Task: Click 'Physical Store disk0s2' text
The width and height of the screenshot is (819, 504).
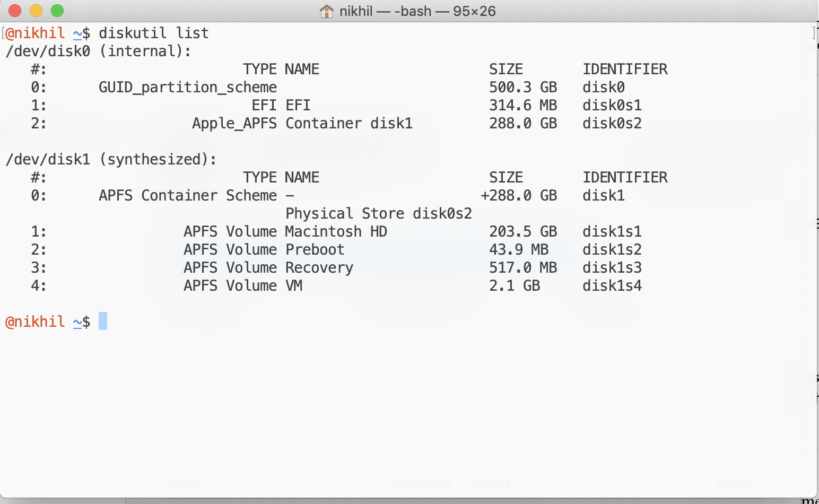Action: pyautogui.click(x=379, y=213)
